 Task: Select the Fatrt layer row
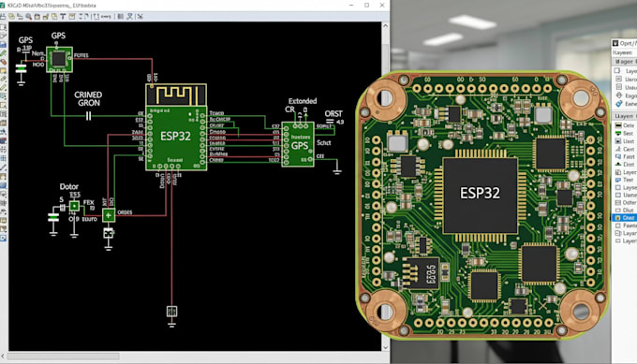(625, 156)
